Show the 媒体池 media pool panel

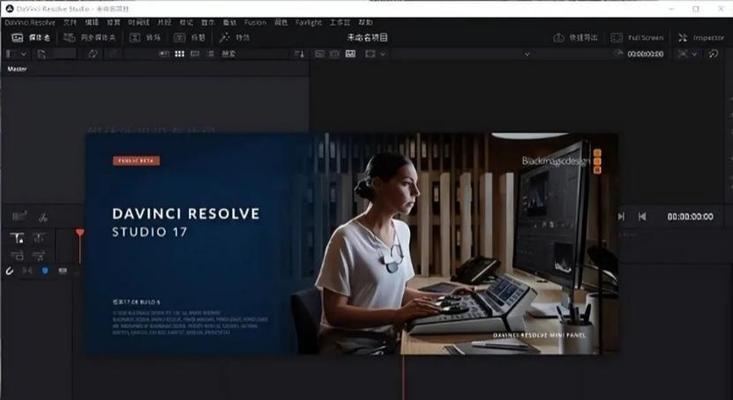31,38
